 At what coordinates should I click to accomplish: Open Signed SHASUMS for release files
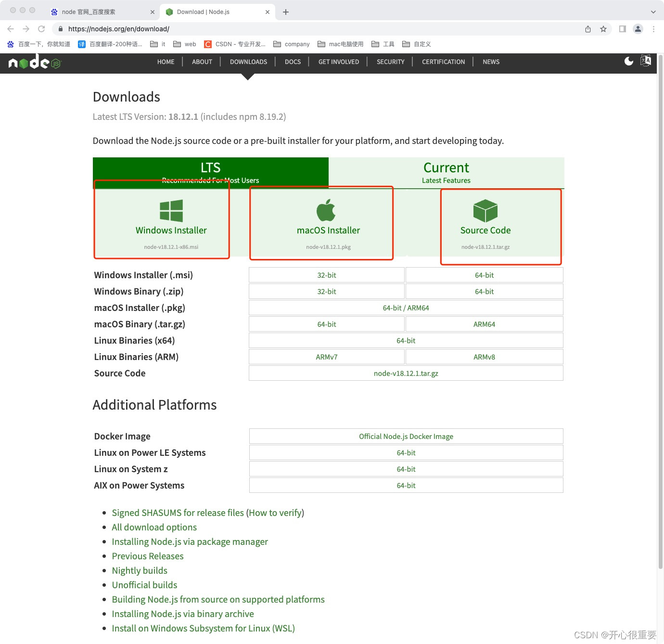178,513
